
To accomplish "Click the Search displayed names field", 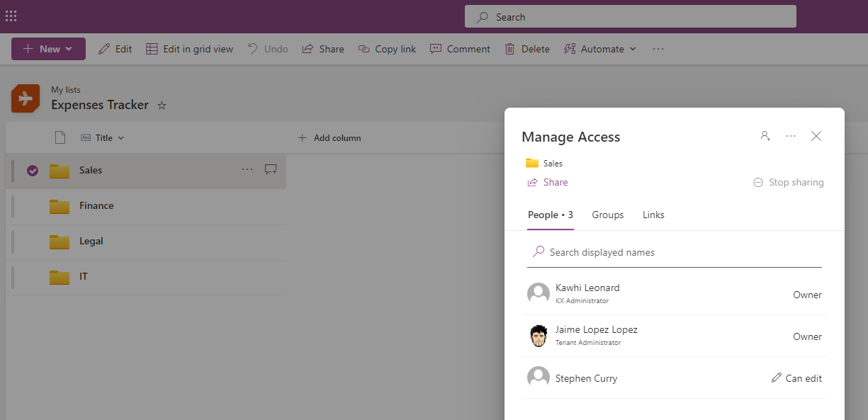I will point(609,251).
